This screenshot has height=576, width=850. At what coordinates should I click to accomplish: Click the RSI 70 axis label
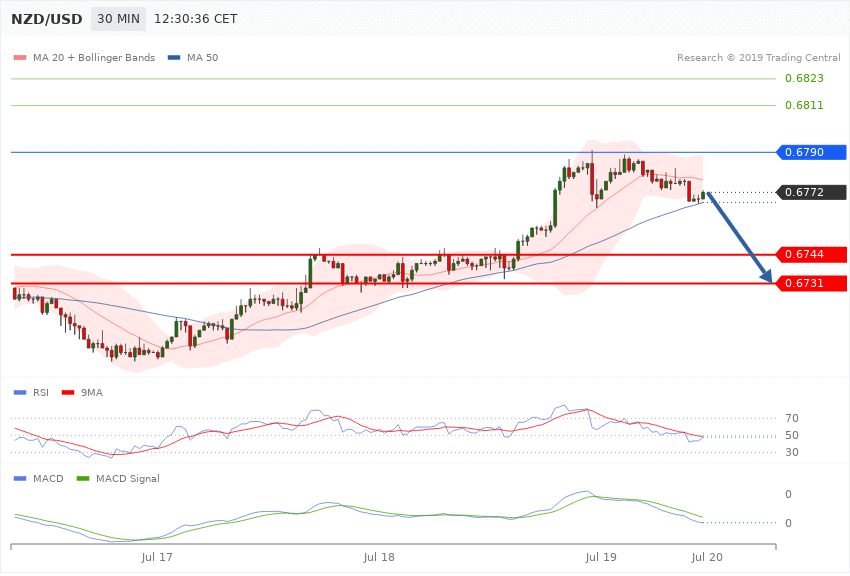[791, 418]
